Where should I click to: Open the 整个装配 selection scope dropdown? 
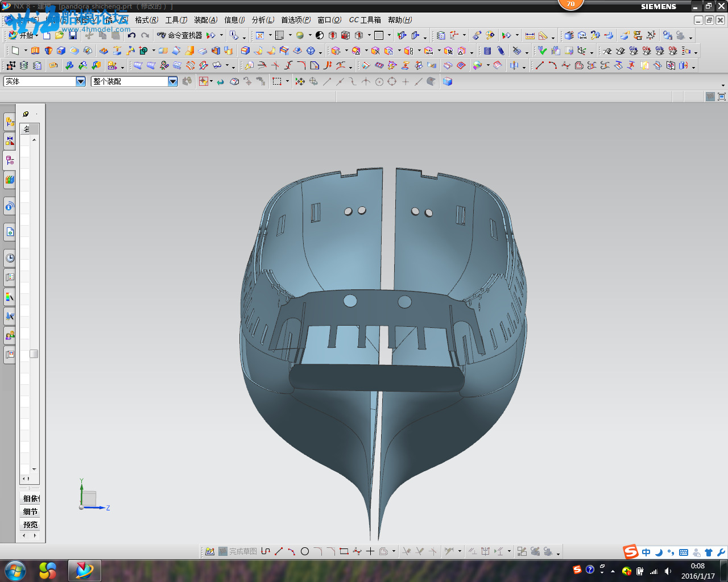pyautogui.click(x=173, y=81)
